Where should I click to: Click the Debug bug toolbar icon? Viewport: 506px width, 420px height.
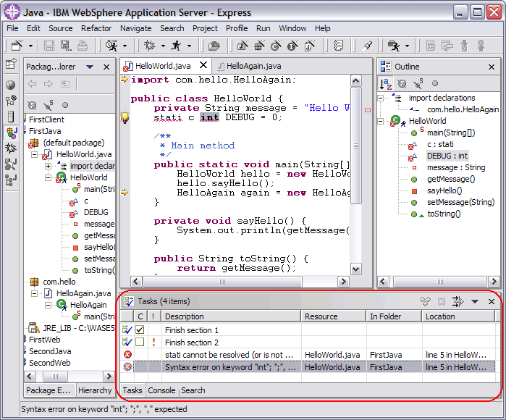[x=149, y=46]
